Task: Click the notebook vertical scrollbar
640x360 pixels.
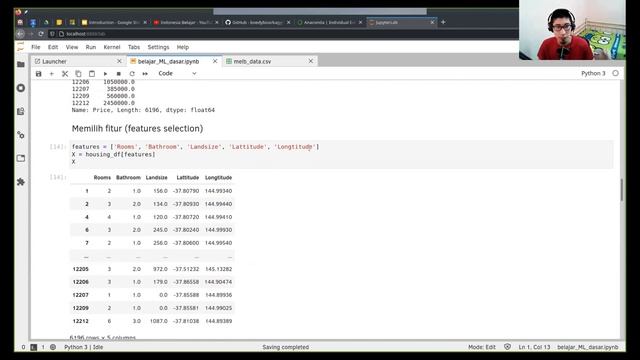Action: [x=622, y=190]
